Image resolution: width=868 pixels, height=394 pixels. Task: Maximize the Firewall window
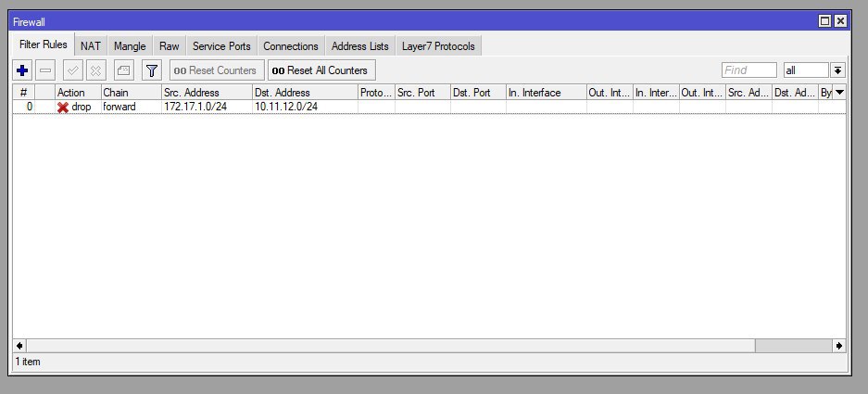click(824, 21)
